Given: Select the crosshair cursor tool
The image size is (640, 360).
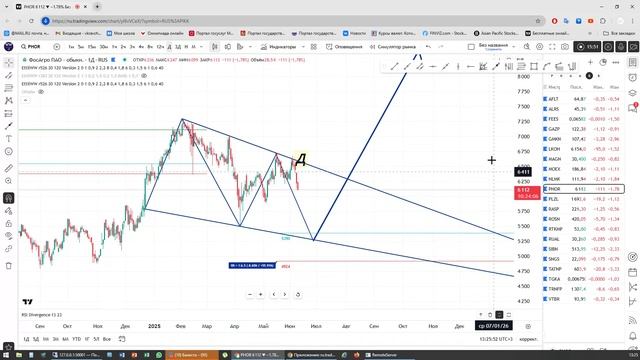Looking at the screenshot, I should [x=9, y=63].
